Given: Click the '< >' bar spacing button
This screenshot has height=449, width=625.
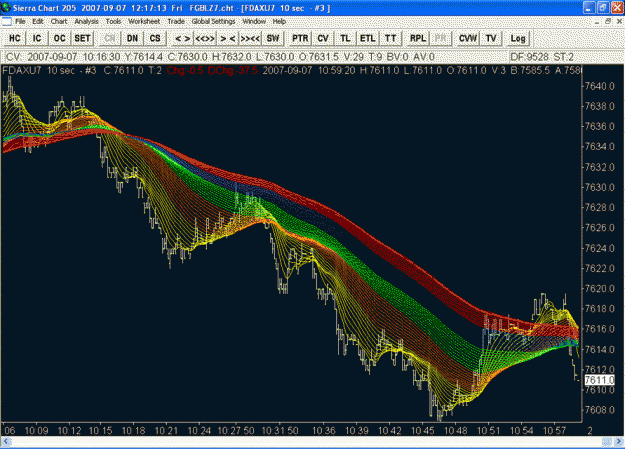Looking at the screenshot, I should pyautogui.click(x=183, y=39).
